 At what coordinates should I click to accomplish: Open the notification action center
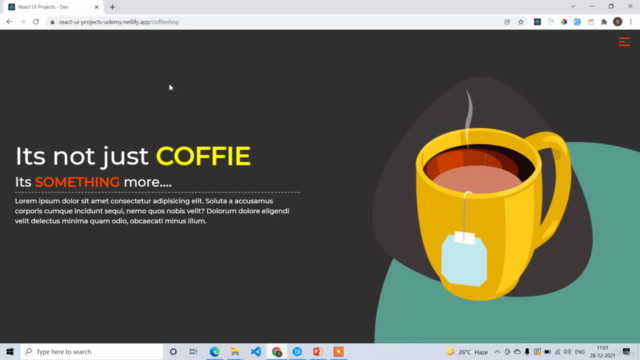pos(627,352)
